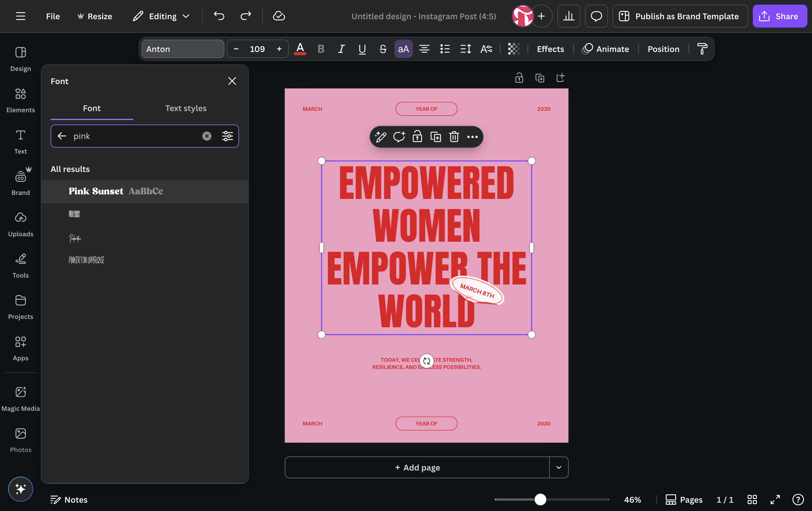Check cloud save status icon
The image size is (812, 511).
(279, 16)
